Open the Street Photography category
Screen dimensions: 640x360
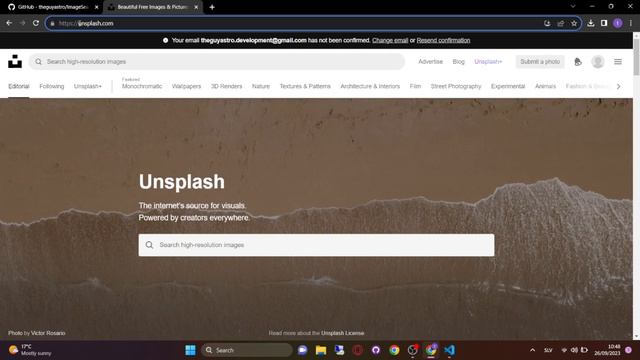point(456,86)
